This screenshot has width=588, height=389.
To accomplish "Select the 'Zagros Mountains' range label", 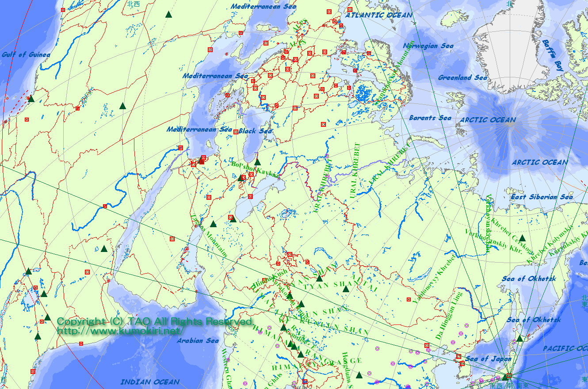I will point(209,236).
